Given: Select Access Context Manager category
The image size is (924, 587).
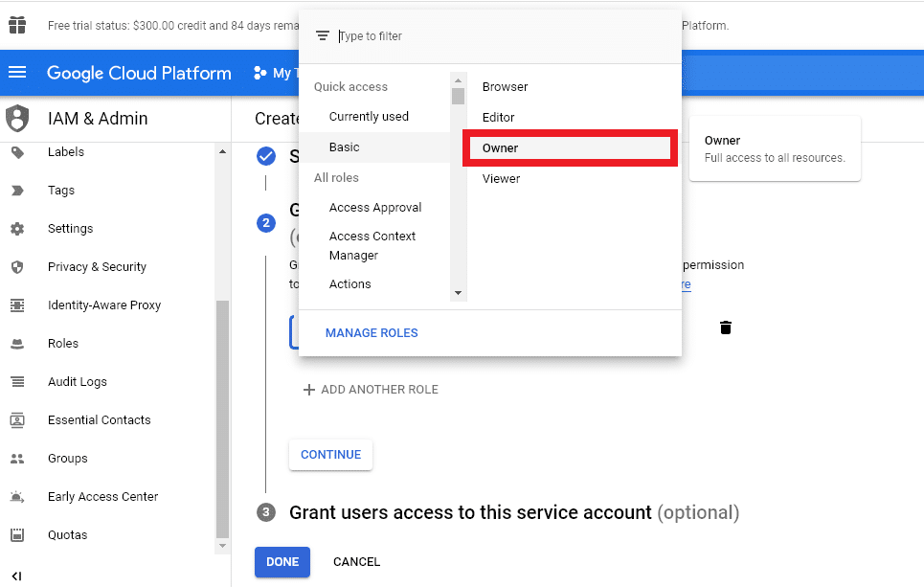Looking at the screenshot, I should tap(374, 246).
